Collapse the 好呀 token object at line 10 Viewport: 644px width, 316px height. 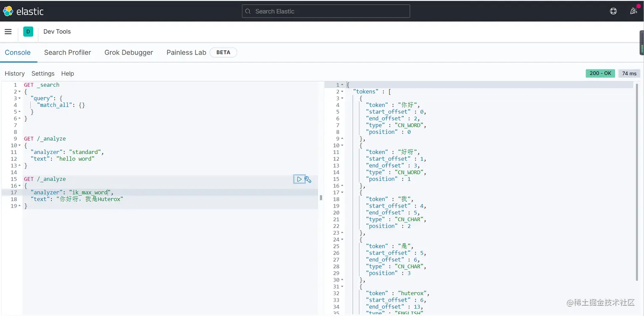tap(342, 145)
